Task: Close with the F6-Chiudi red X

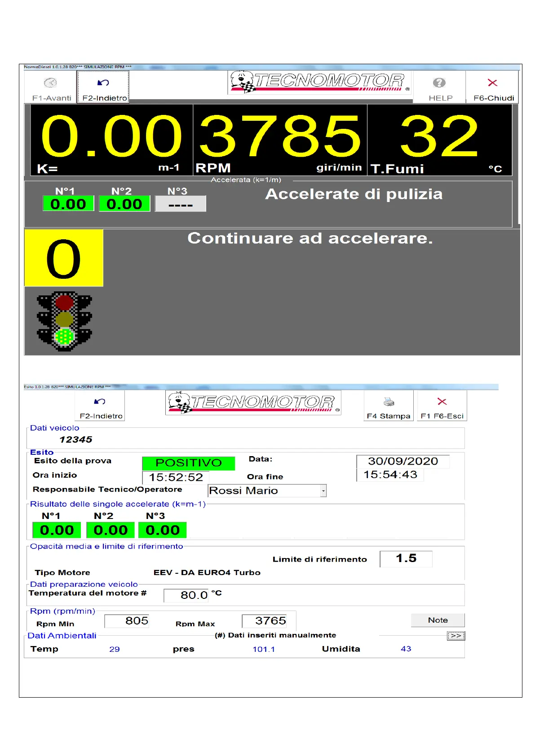Action: click(x=492, y=83)
